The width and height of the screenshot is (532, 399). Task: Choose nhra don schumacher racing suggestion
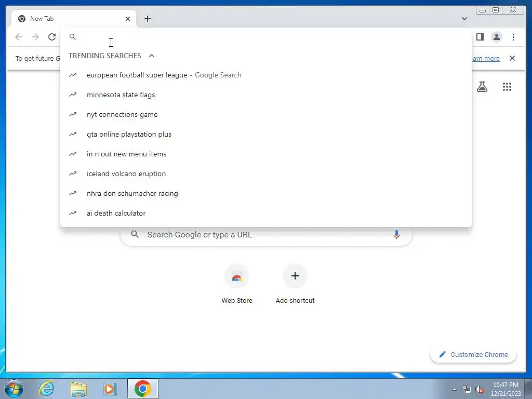point(265,193)
